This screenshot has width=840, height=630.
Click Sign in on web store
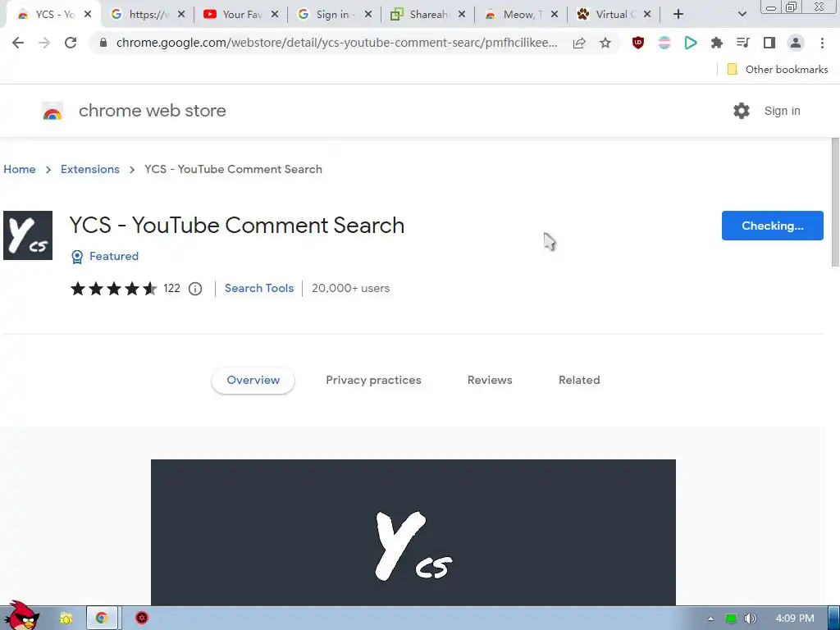pos(782,111)
